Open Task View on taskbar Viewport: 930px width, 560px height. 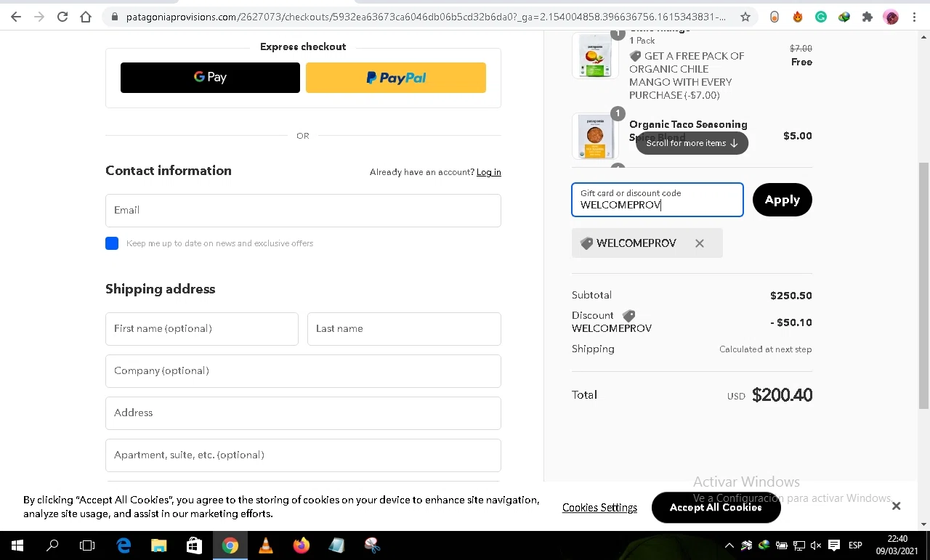tap(87, 545)
